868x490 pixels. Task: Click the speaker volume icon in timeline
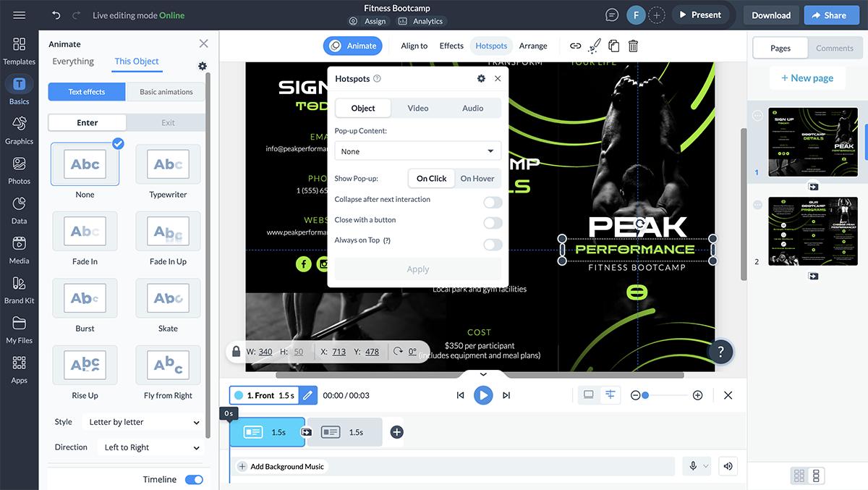728,466
